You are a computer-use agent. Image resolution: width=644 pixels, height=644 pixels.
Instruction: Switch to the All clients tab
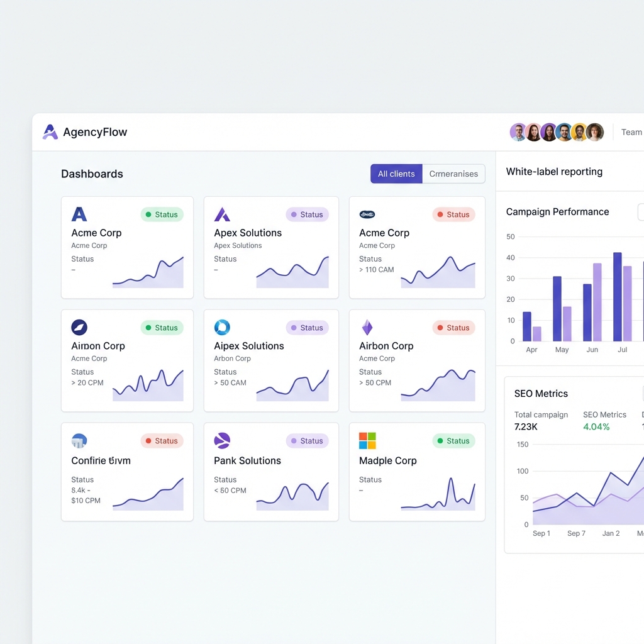point(396,174)
